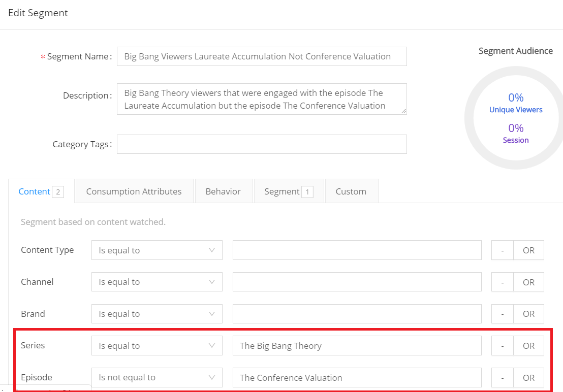The width and height of the screenshot is (563, 392).
Task: Open the Custom tab
Action: point(351,191)
